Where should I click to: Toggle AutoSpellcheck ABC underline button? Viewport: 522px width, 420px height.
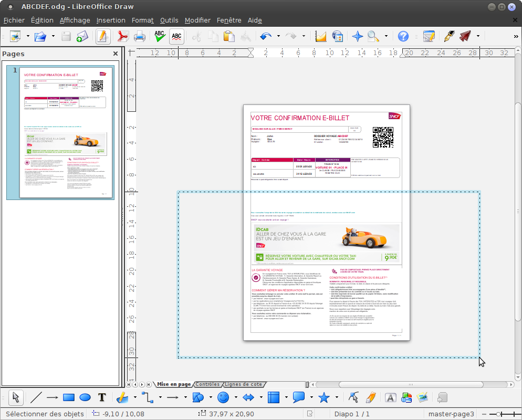click(176, 36)
